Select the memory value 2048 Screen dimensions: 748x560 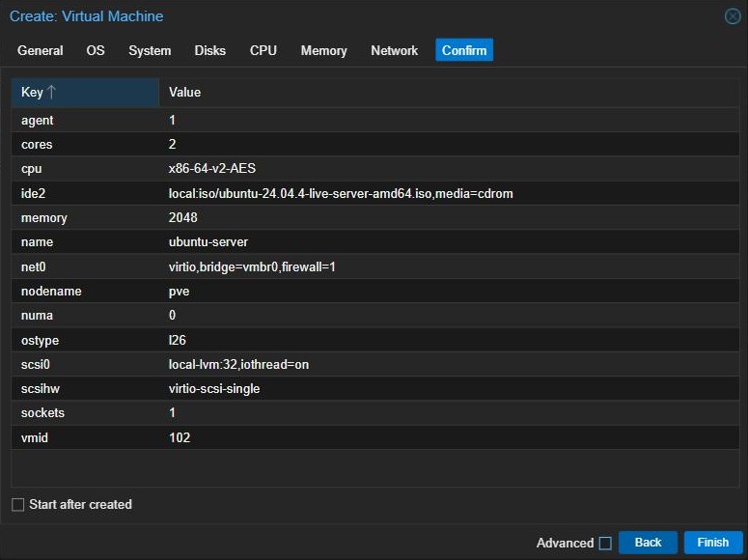click(x=182, y=217)
